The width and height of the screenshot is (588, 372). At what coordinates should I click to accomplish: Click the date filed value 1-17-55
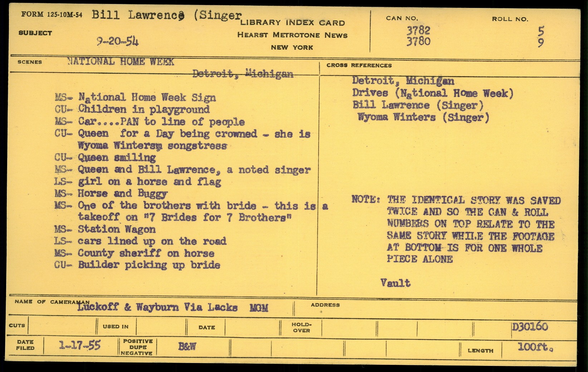coord(79,346)
